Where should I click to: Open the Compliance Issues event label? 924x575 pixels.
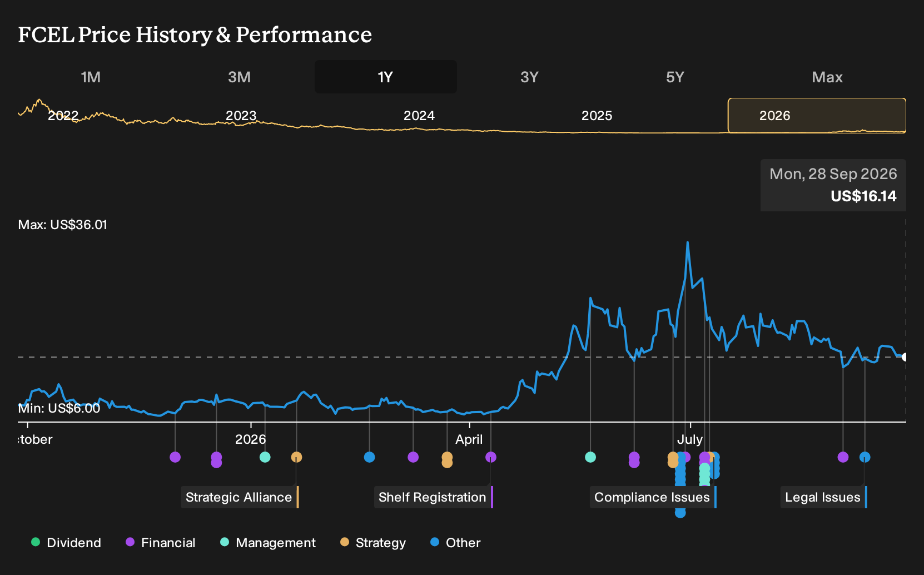653,497
